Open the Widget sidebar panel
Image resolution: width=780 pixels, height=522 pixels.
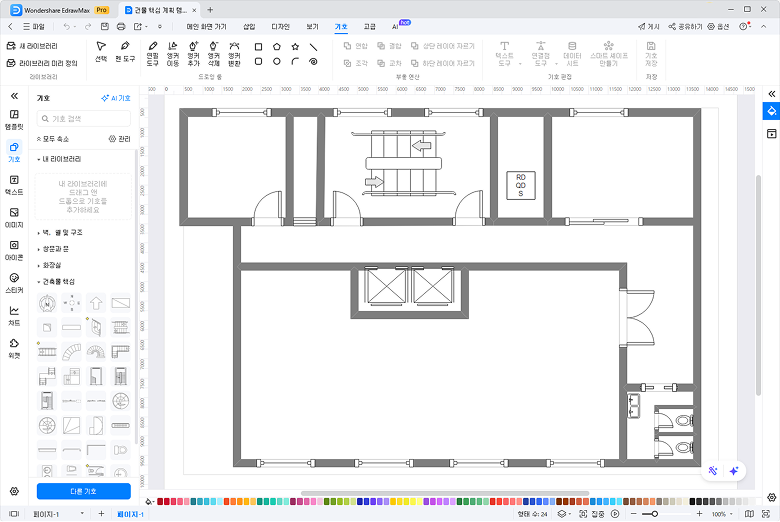[14, 348]
